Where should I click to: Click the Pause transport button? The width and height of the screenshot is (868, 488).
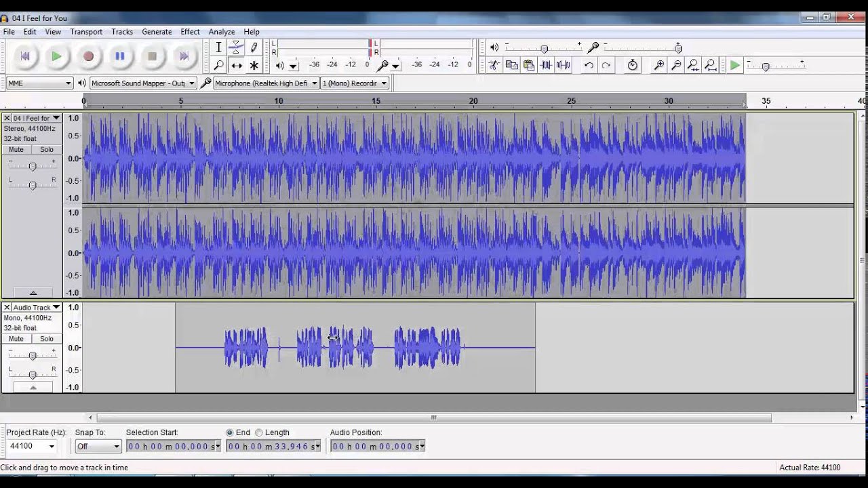[x=120, y=57]
